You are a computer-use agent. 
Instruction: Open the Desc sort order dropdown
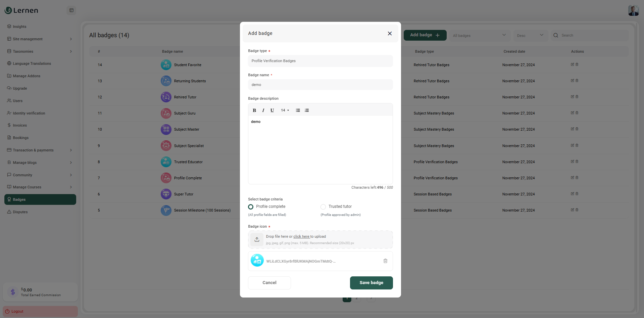(530, 35)
